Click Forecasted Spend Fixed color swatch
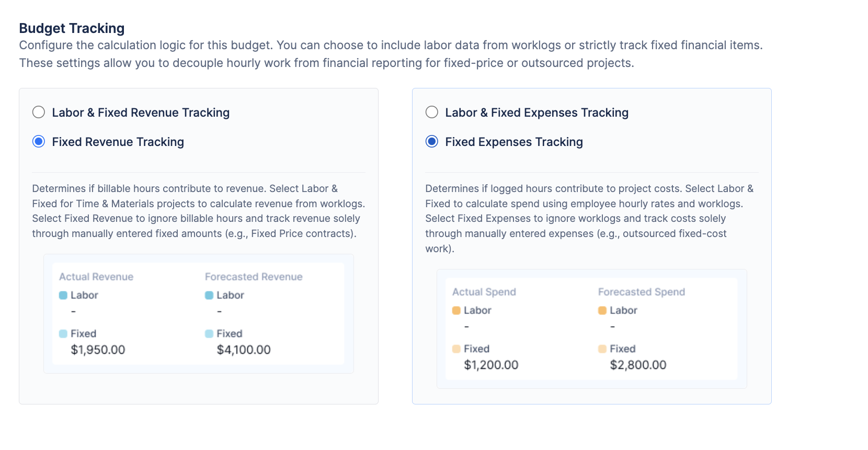 [602, 349]
